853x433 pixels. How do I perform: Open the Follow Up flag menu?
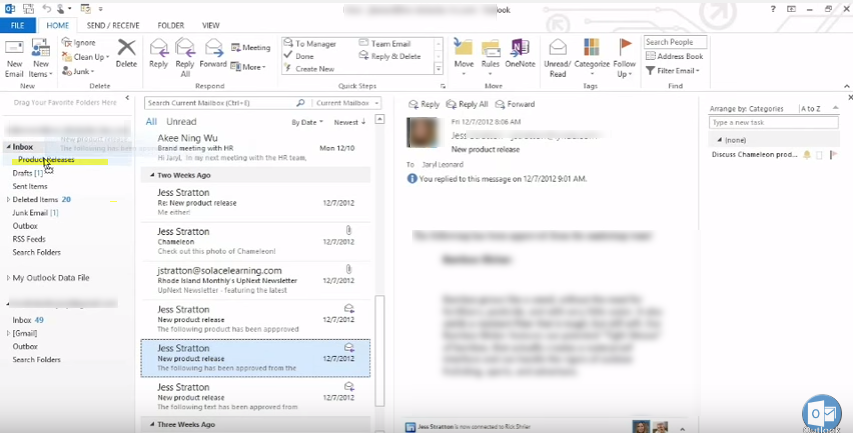pyautogui.click(x=625, y=57)
